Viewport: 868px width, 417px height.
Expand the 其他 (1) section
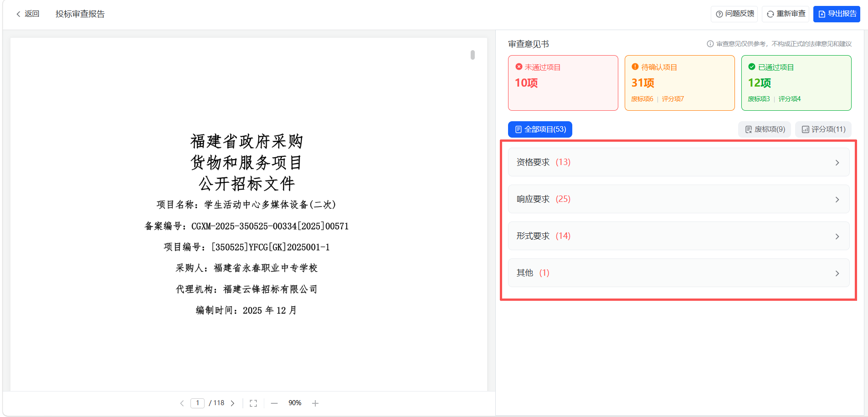pyautogui.click(x=679, y=273)
